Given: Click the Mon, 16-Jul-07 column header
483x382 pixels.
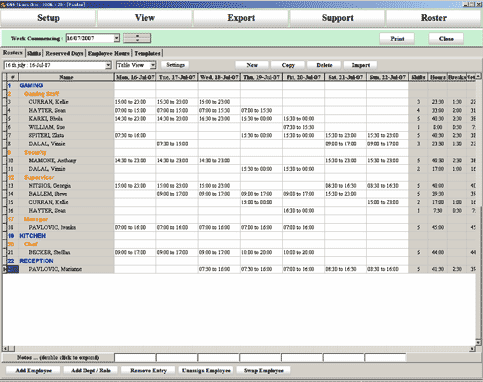Looking at the screenshot, I should point(135,77).
